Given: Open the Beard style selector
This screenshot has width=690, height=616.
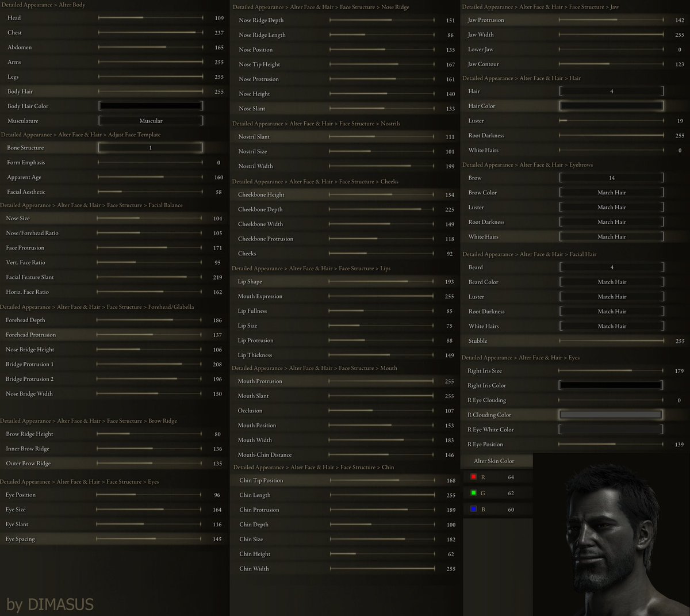Looking at the screenshot, I should (x=611, y=267).
